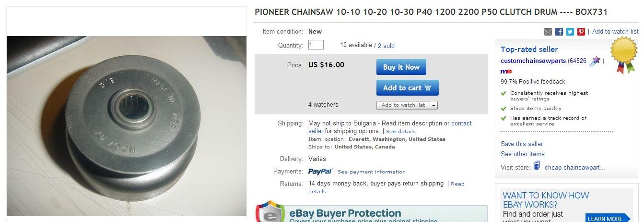The height and width of the screenshot is (222, 644).
Task: Click the Top-rated seller gold ribbon badge
Action: (x=623, y=54)
